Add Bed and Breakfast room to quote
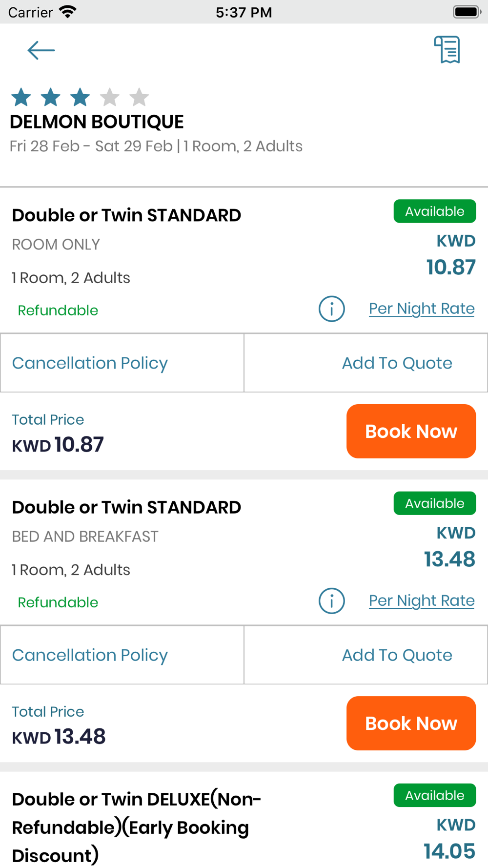Viewport: 488px width, 868px height. [397, 655]
